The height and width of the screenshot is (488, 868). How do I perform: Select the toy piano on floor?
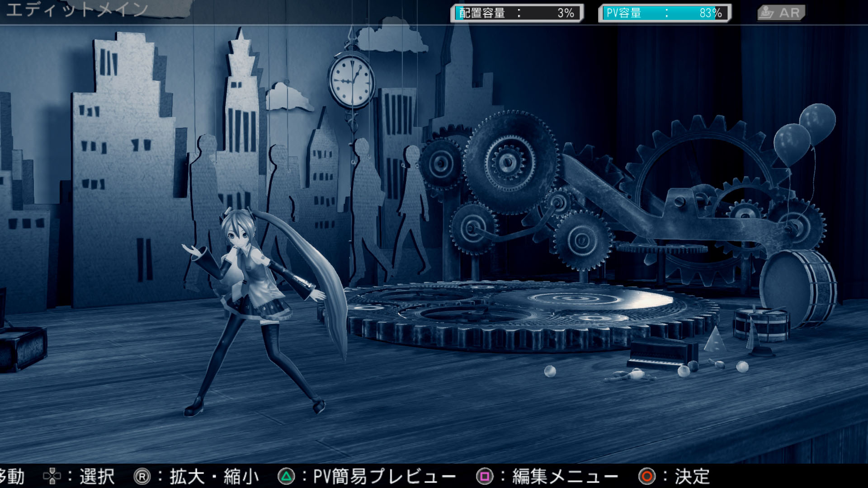662,352
